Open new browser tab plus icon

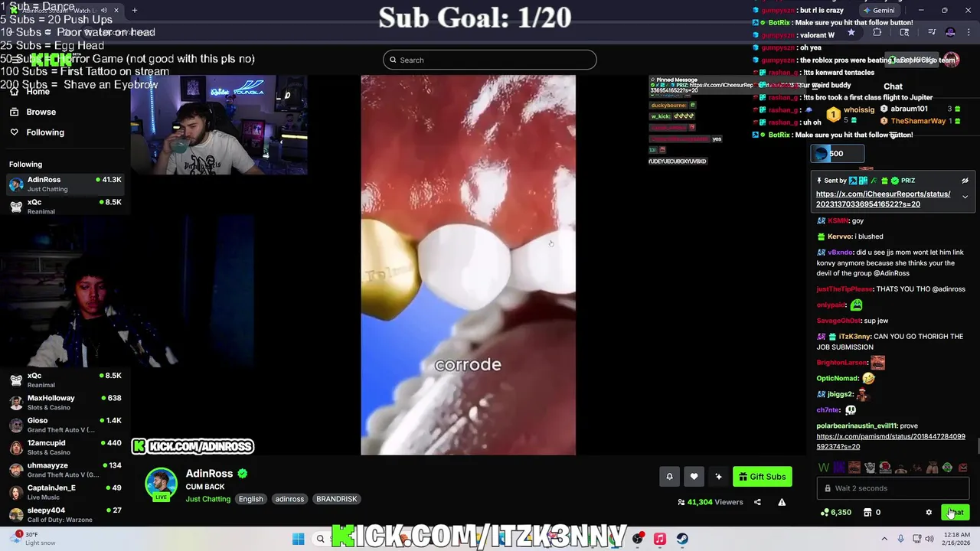pyautogui.click(x=134, y=11)
